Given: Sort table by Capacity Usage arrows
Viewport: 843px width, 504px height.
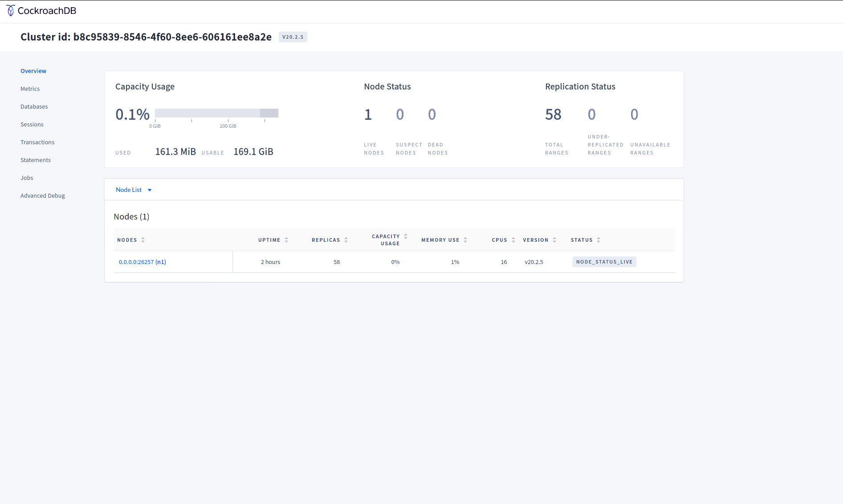Looking at the screenshot, I should click(x=406, y=236).
